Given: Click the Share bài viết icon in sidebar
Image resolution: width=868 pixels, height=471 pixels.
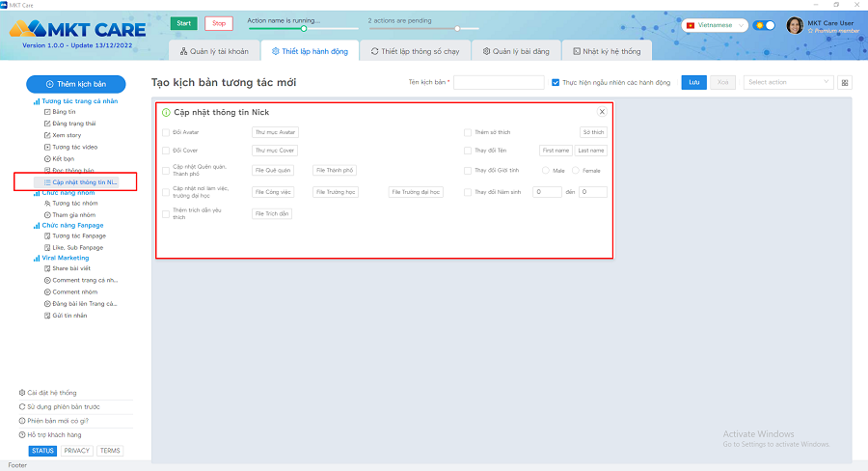Looking at the screenshot, I should [47, 268].
